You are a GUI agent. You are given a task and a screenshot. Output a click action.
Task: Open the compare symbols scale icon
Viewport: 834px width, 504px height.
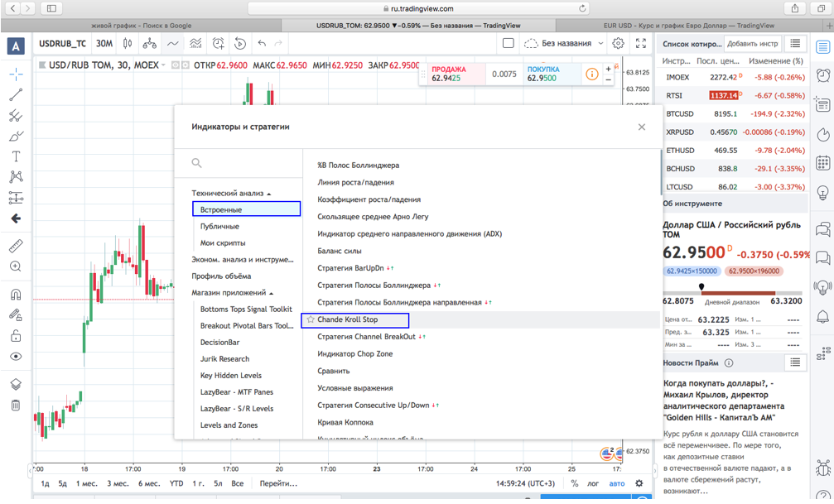149,44
